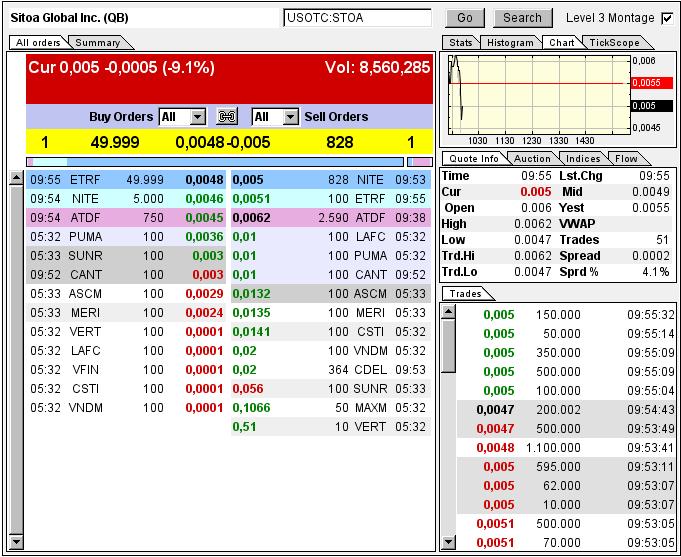Click the black 0,005 chart price label

click(651, 106)
